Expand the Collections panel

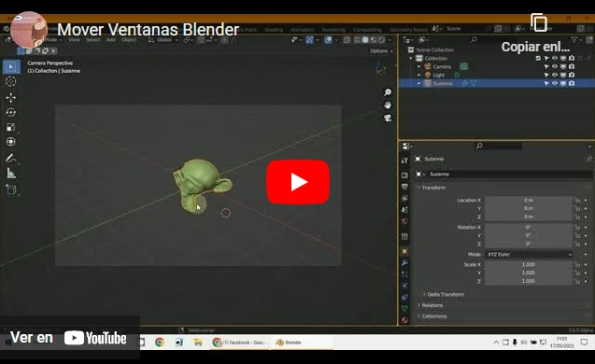point(432,316)
